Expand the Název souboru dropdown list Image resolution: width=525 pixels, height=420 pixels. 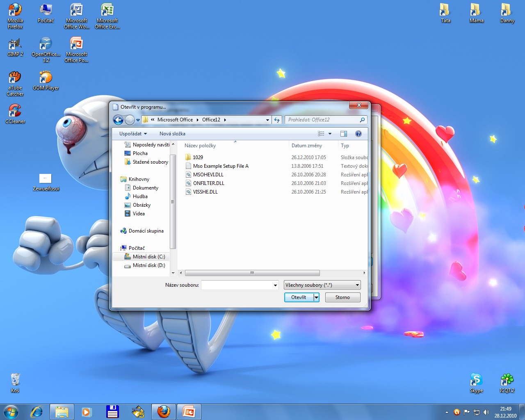275,285
